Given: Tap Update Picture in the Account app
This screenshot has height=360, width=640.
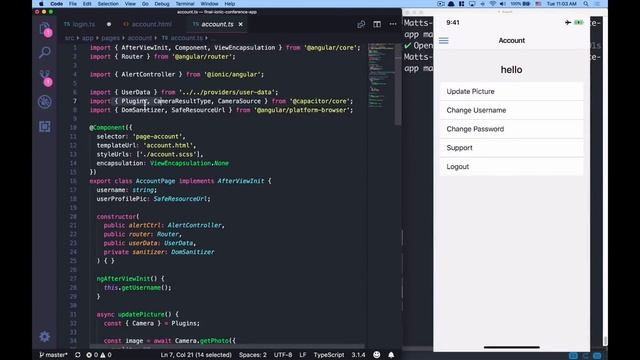Looking at the screenshot, I should coord(511,91).
